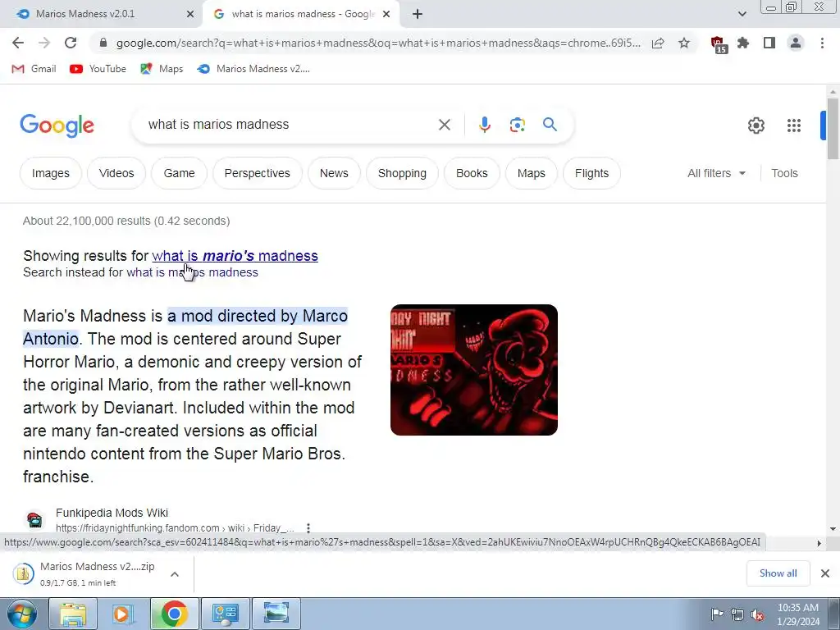This screenshot has width=840, height=630.
Task: Open the Marios Madness v2 bookmark
Action: click(x=253, y=69)
